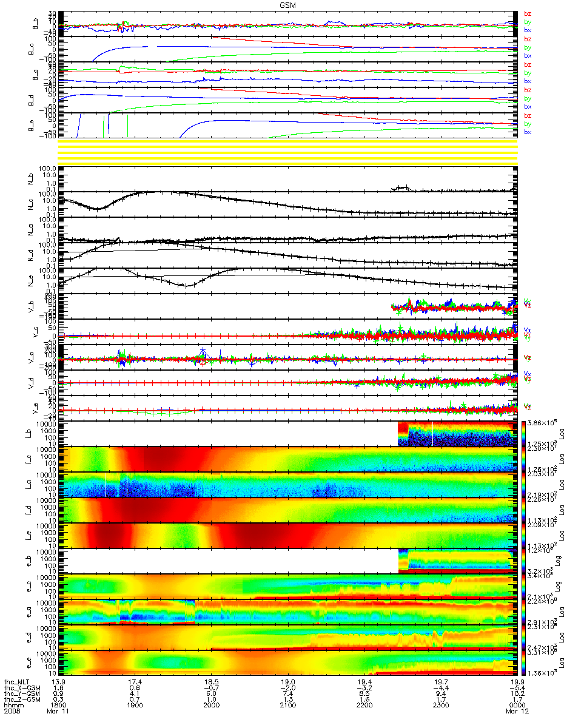Viewport: 564px width, 728px height.
Task: Click the V_b velocity panel label
Action: [31, 307]
